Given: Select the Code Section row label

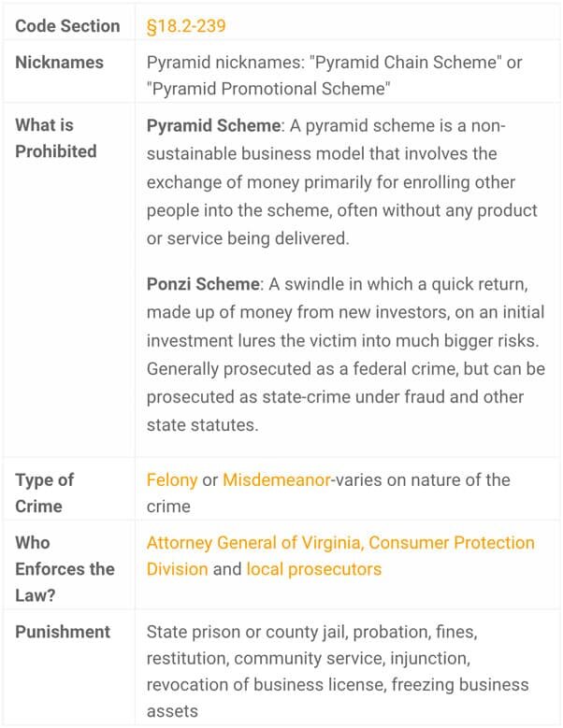Looking at the screenshot, I should 68,25.
